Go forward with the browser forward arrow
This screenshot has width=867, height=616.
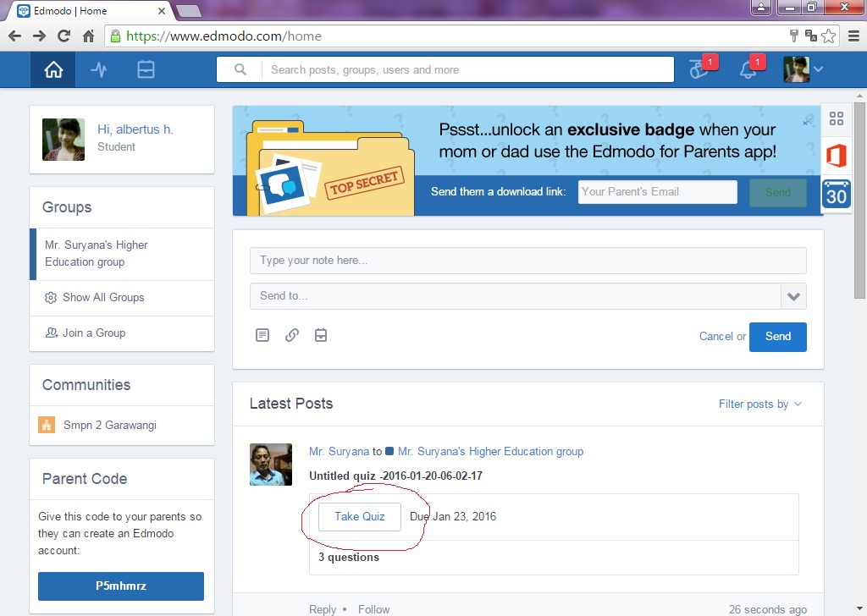click(39, 36)
